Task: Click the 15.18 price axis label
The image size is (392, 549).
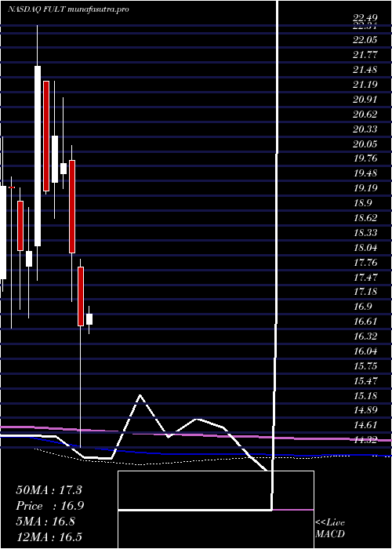Action: tap(365, 395)
